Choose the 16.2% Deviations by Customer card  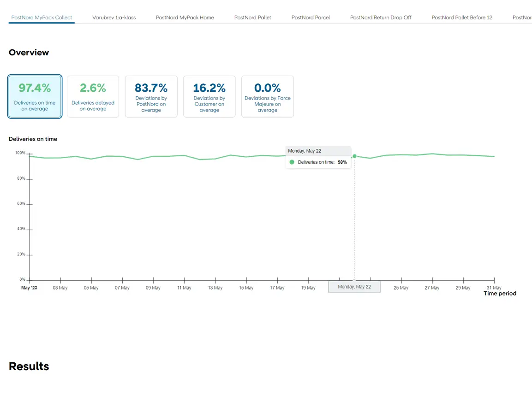coord(209,96)
